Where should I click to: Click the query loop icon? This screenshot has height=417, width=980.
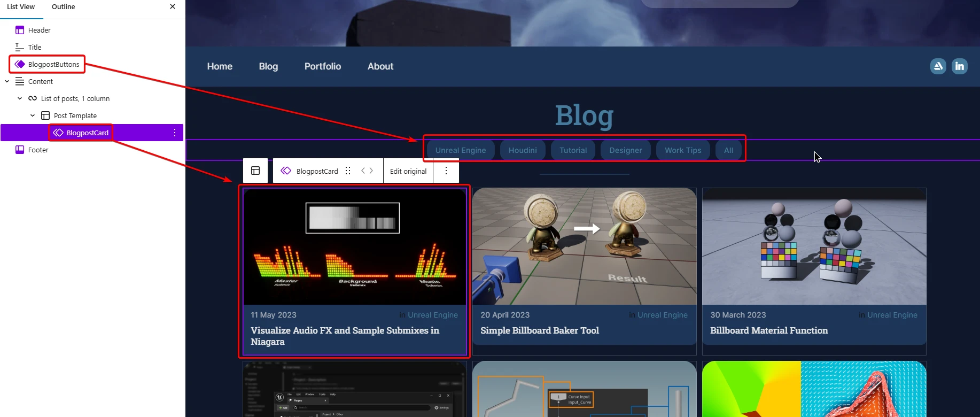(x=33, y=98)
